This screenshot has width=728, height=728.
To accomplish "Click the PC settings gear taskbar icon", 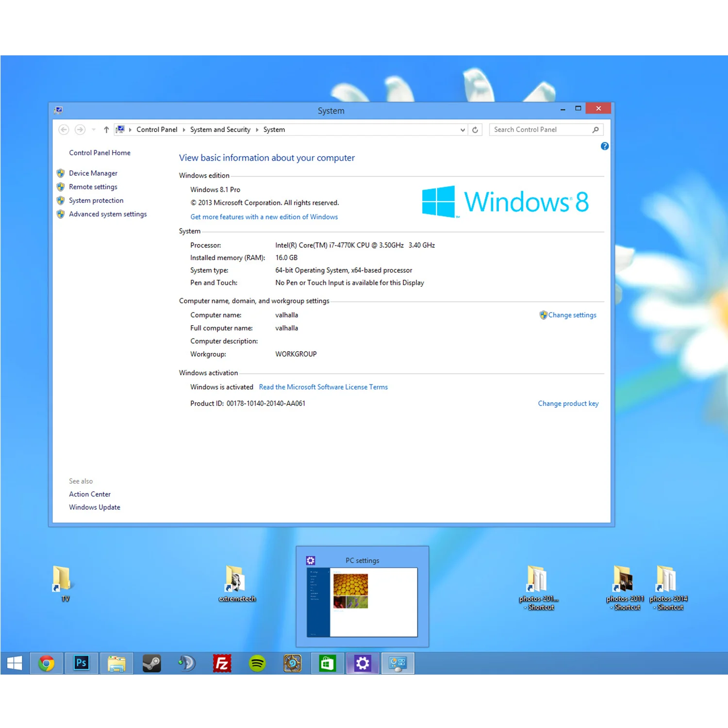I will point(363,663).
